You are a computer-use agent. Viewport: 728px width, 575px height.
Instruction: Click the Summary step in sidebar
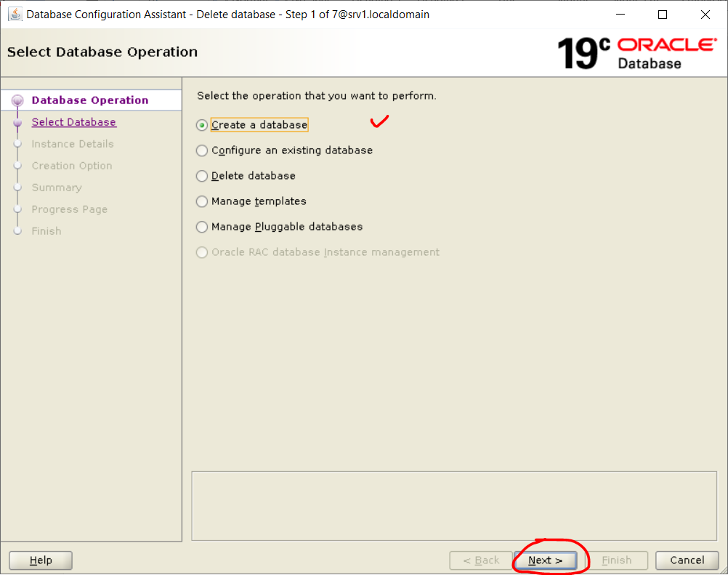tap(57, 188)
